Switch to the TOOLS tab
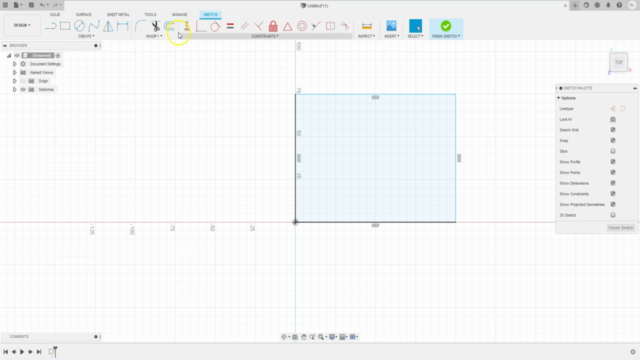The image size is (640, 360). click(150, 15)
